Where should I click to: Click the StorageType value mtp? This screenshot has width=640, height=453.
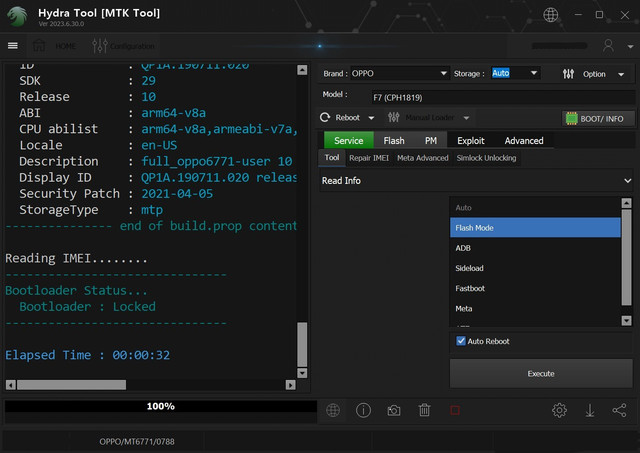(x=152, y=210)
